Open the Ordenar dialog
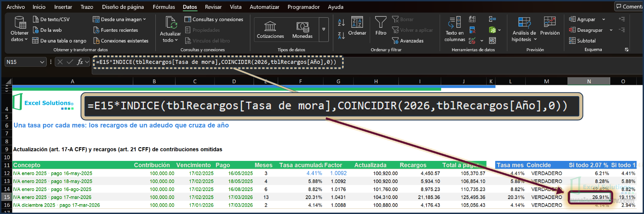This screenshot has height=214, width=644. click(357, 27)
